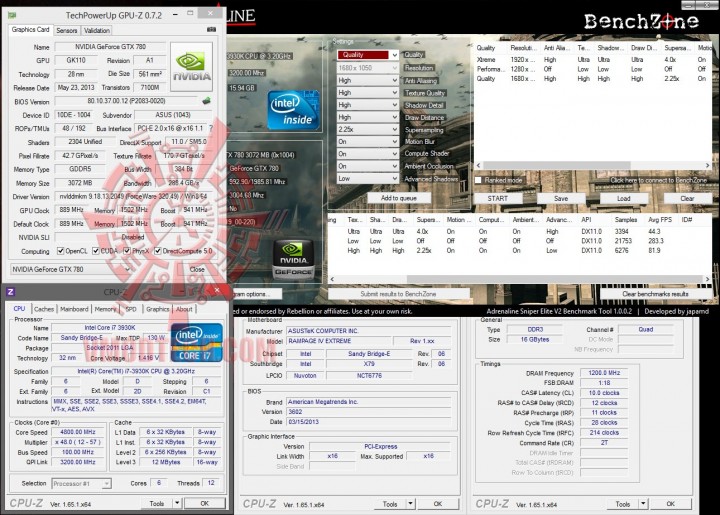
Task: Click the GPU-Z screenshot camera icon
Action: (211, 29)
